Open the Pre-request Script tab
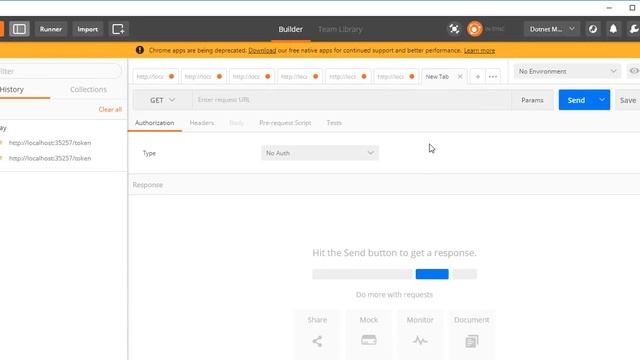The height and width of the screenshot is (360, 640). point(285,123)
